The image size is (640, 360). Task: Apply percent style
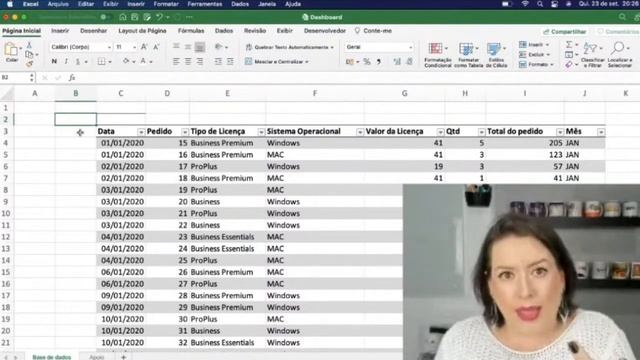pyautogui.click(x=367, y=62)
